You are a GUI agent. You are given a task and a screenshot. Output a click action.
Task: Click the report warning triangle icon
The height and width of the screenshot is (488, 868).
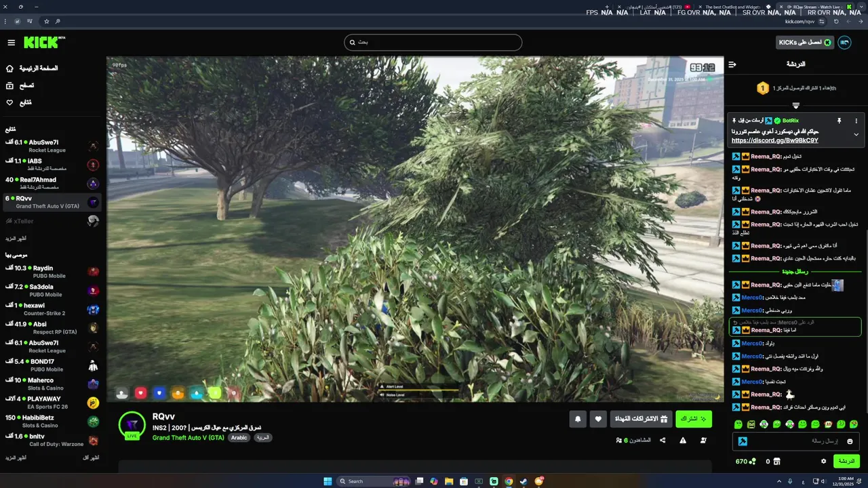tap(683, 440)
